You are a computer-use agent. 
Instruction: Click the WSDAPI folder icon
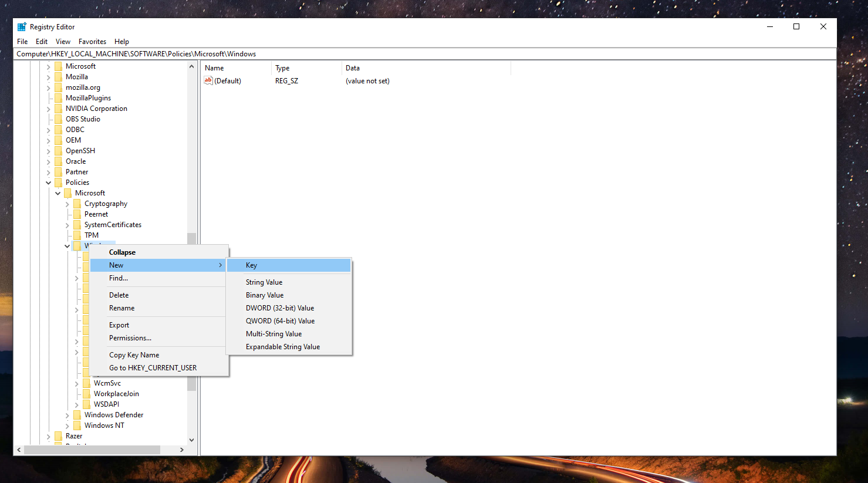(86, 404)
